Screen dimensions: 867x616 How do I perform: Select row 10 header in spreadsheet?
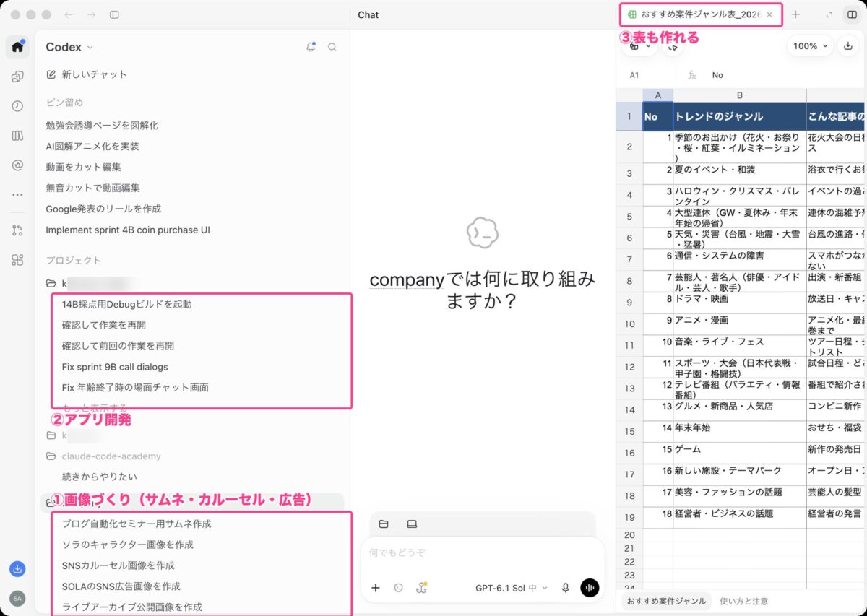point(629,324)
